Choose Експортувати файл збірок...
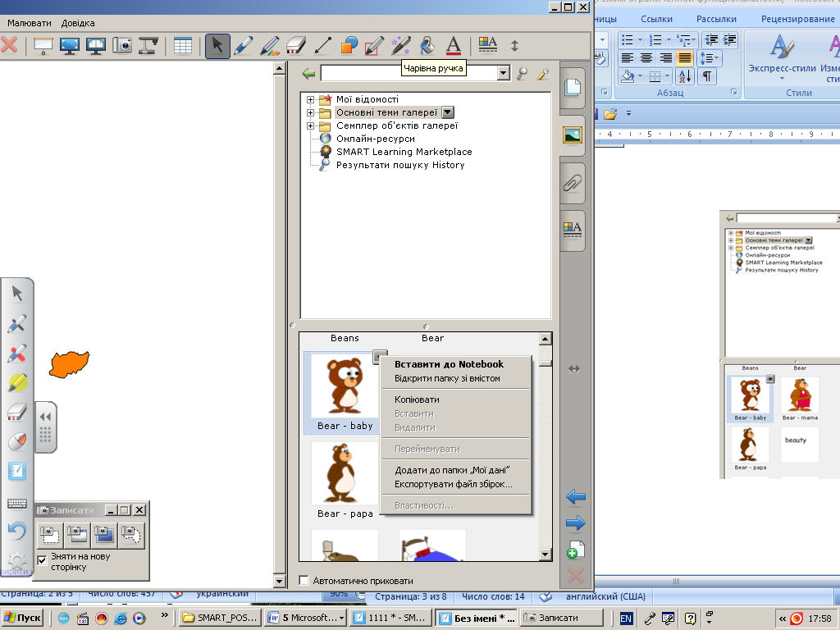The image size is (840, 630). click(453, 484)
